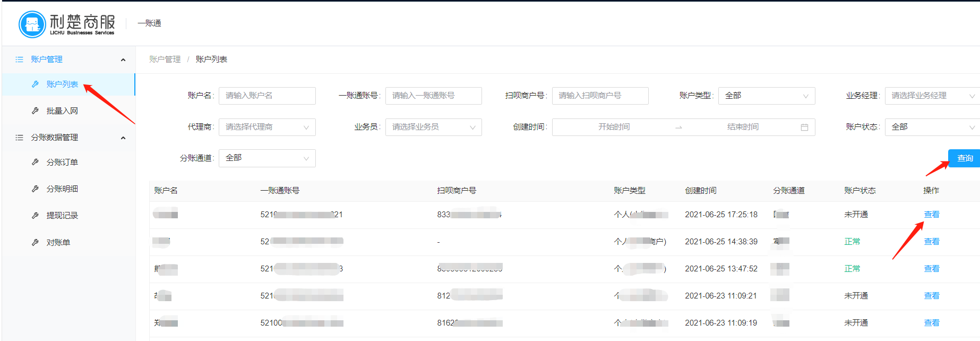The height and width of the screenshot is (341, 980).
Task: Click the 结束时间 date field
Action: click(x=743, y=127)
